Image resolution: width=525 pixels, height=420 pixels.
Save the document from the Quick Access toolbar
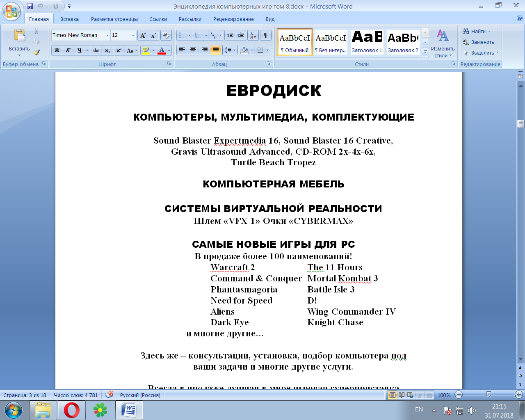click(x=30, y=6)
